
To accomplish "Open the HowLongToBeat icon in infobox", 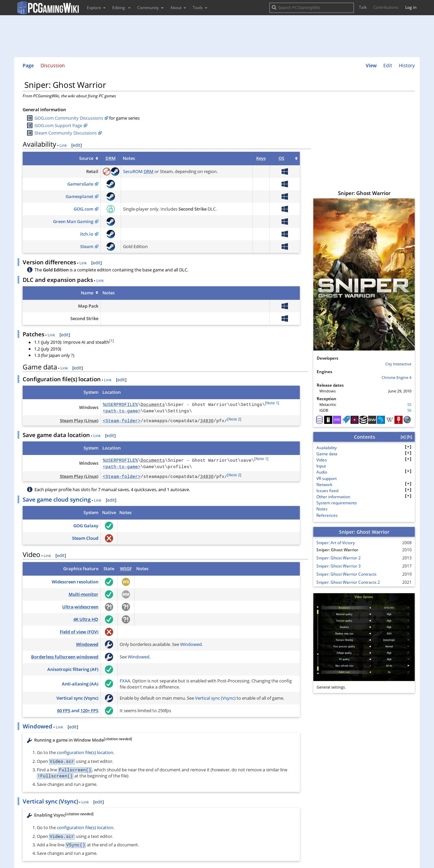I will tap(328, 420).
